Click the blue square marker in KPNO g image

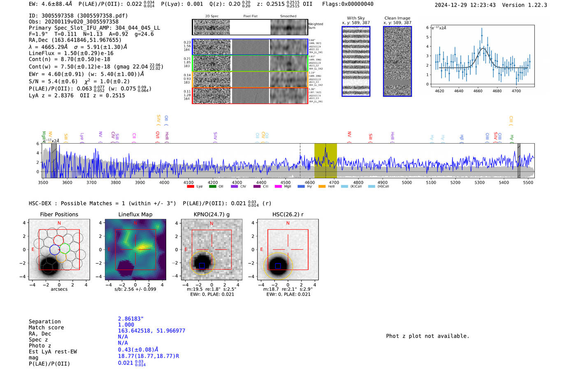(x=202, y=266)
